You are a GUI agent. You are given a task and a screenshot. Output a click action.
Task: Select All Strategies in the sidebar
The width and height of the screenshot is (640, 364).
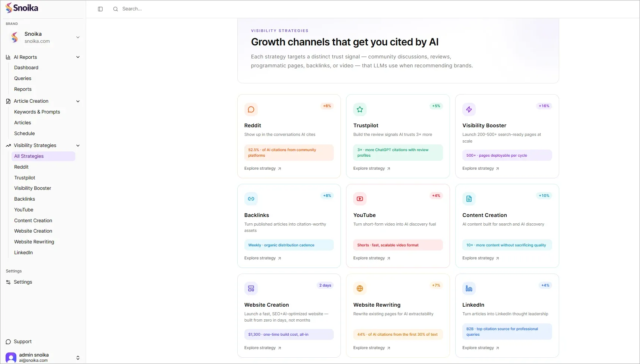[43, 156]
